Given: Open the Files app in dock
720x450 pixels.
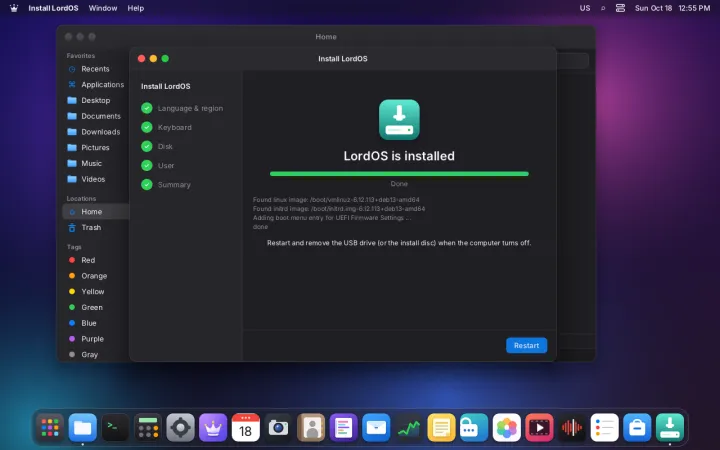Looking at the screenshot, I should 83,428.
